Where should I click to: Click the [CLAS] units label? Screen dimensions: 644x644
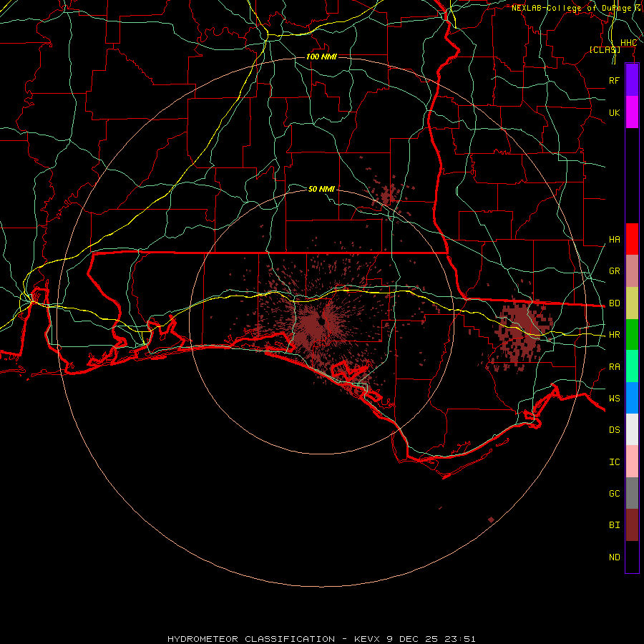point(605,50)
